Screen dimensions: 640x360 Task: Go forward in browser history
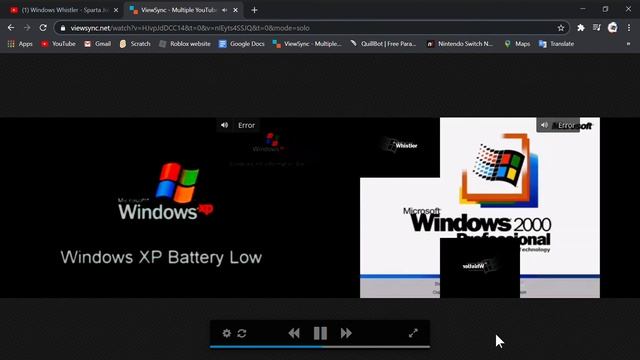pyautogui.click(x=27, y=28)
